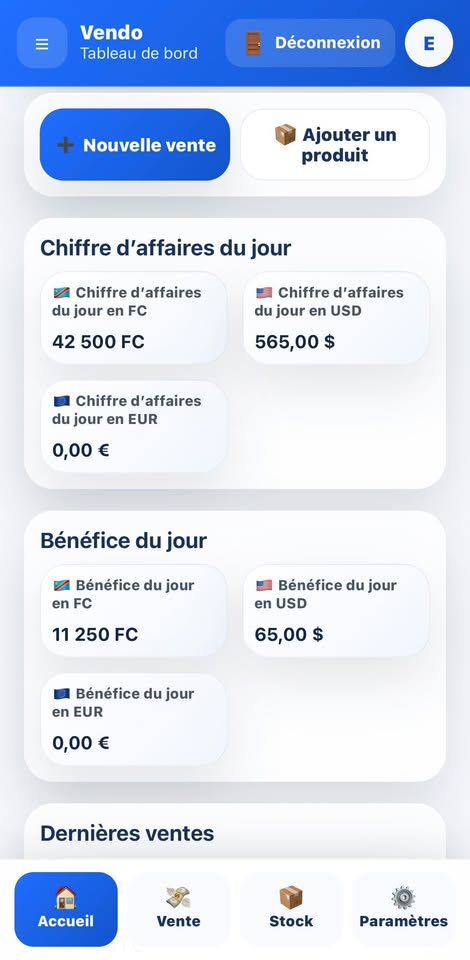Click the Déconnexion button

(310, 43)
